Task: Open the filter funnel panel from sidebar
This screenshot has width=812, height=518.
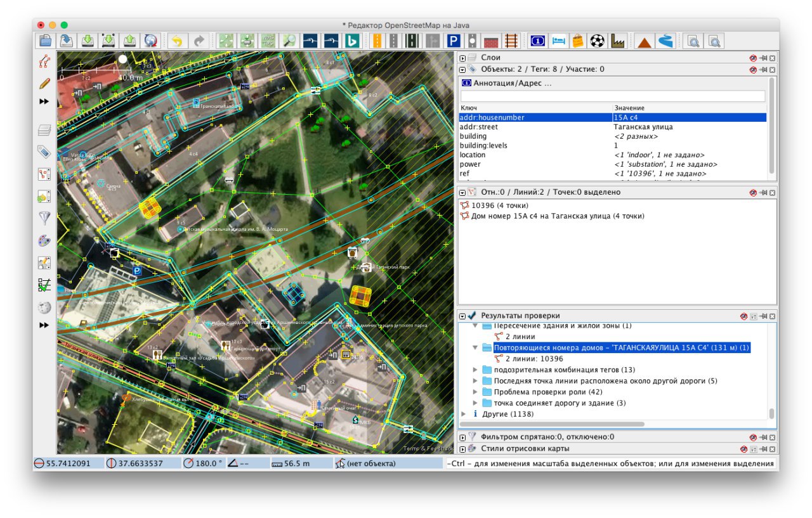Action: [44, 218]
